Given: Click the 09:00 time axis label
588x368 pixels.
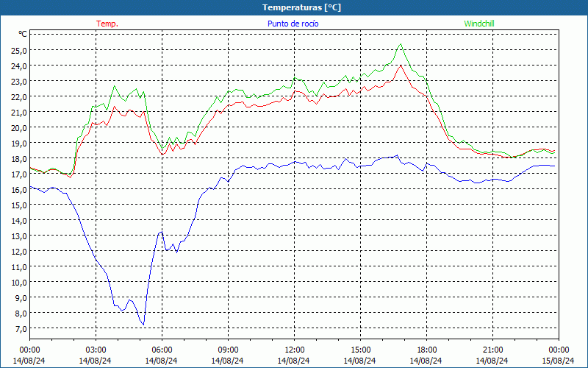Looking at the screenshot, I should point(228,350).
